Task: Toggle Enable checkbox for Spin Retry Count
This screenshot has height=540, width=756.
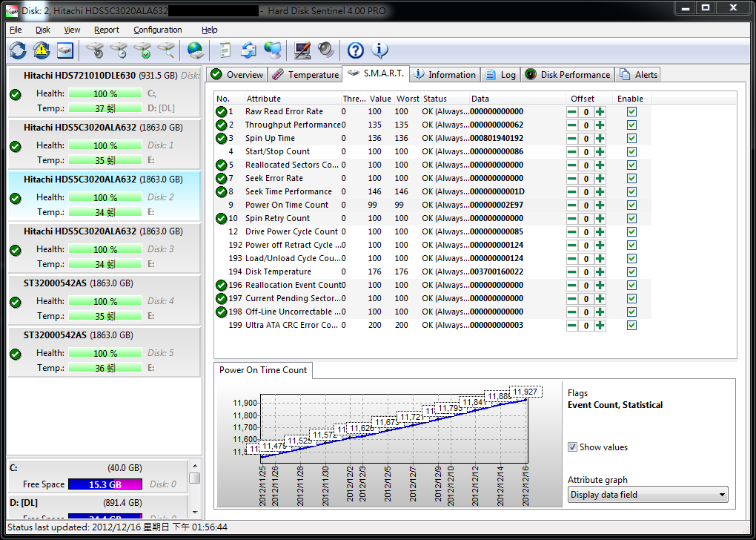Action: (x=631, y=219)
